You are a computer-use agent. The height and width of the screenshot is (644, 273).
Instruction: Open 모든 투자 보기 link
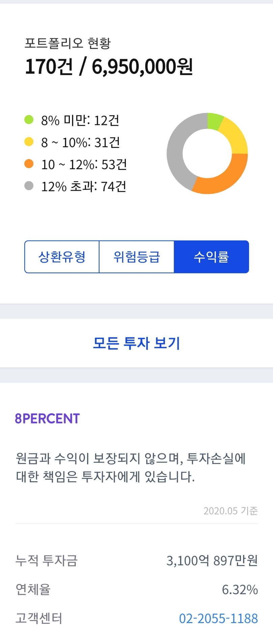(x=136, y=343)
